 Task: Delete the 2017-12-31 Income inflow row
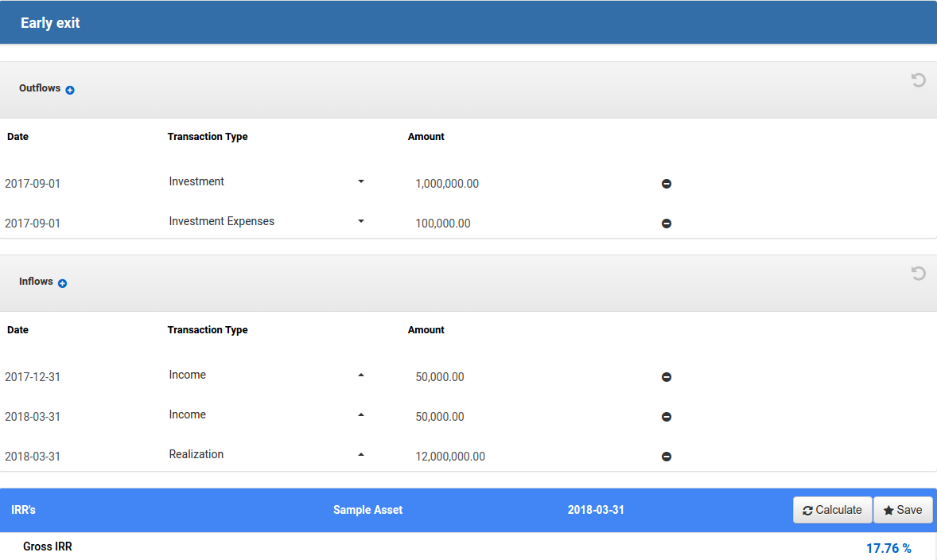(x=667, y=377)
